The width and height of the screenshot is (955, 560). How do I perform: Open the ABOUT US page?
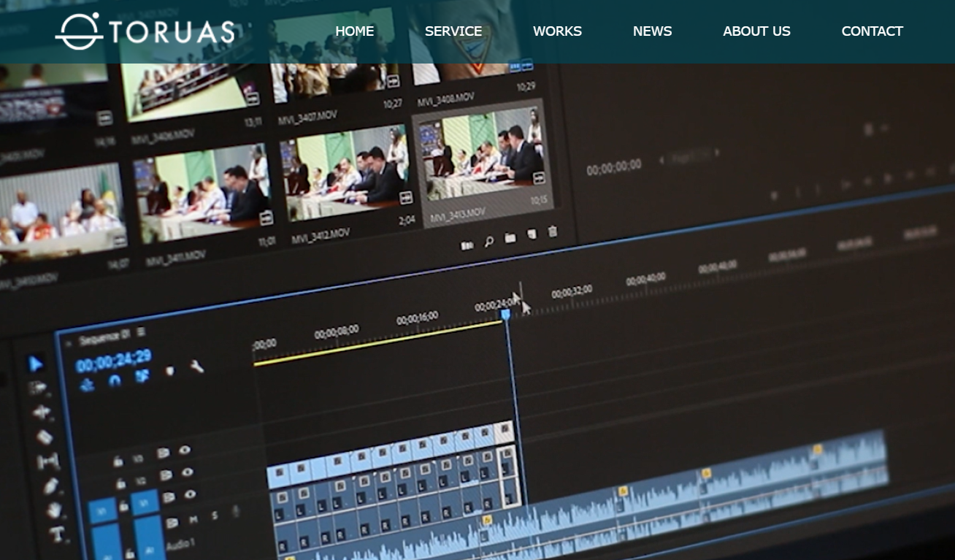(756, 31)
